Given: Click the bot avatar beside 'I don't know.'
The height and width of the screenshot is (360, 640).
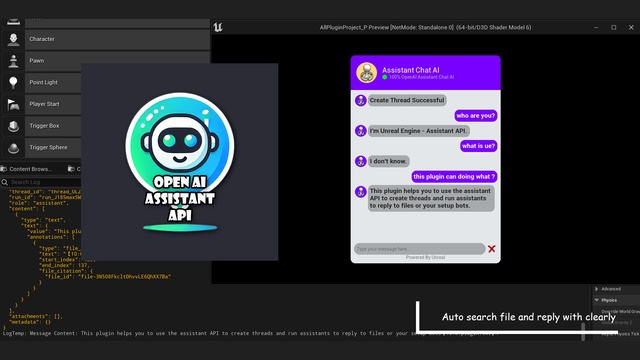Looking at the screenshot, I should pyautogui.click(x=360, y=161).
